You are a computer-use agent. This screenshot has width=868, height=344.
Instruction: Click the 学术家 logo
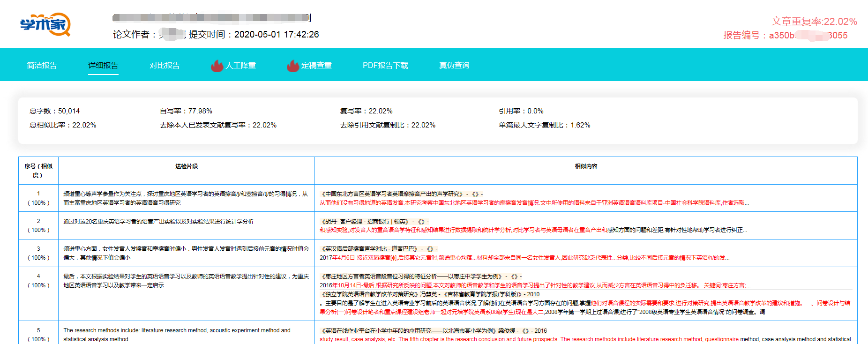45,24
